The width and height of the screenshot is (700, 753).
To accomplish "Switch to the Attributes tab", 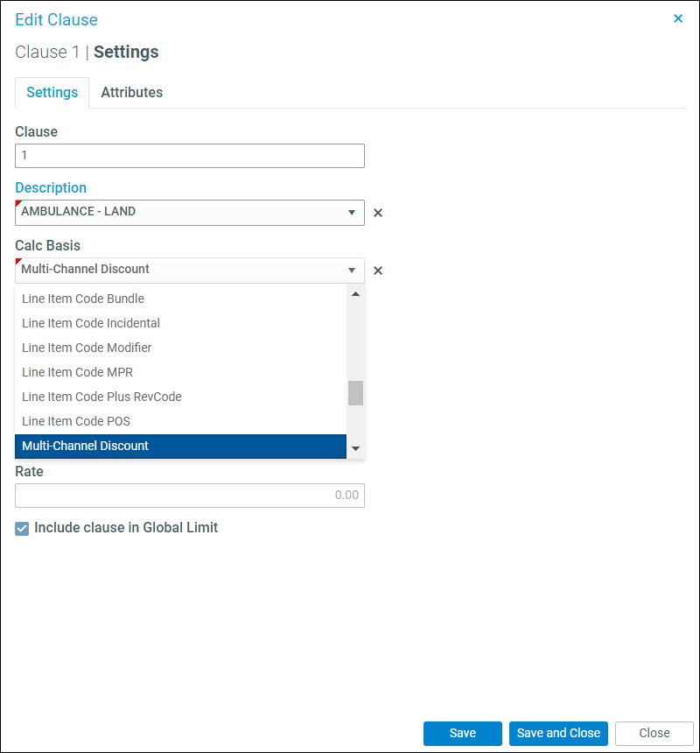I will tap(131, 92).
